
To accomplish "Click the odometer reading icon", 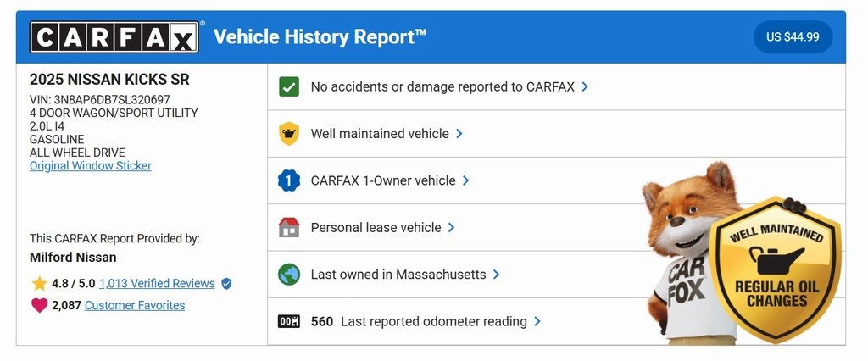I will [289, 322].
